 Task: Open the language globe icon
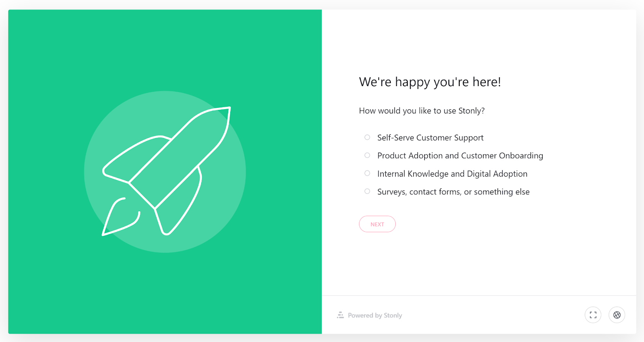click(617, 315)
